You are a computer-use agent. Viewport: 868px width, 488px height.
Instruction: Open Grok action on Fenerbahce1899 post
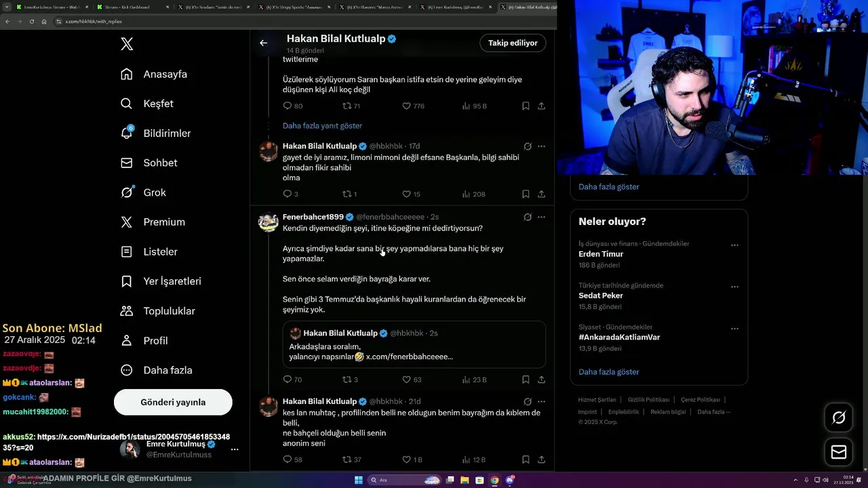pyautogui.click(x=527, y=217)
